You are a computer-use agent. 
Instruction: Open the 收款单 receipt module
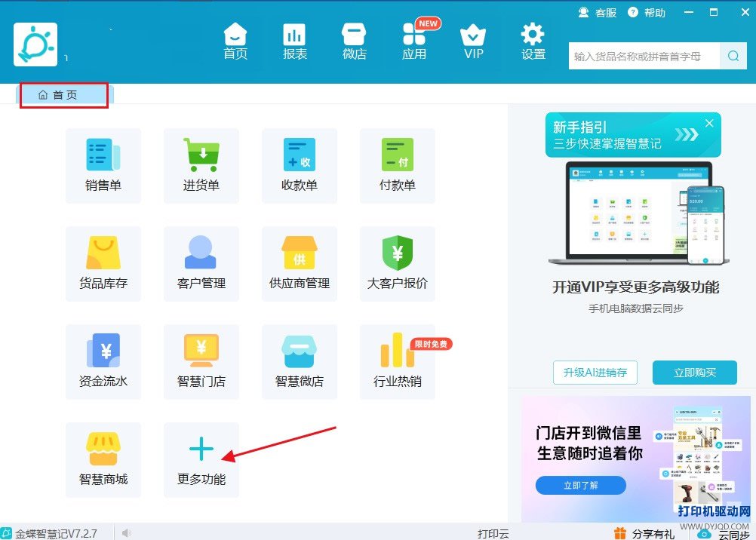[x=300, y=165]
